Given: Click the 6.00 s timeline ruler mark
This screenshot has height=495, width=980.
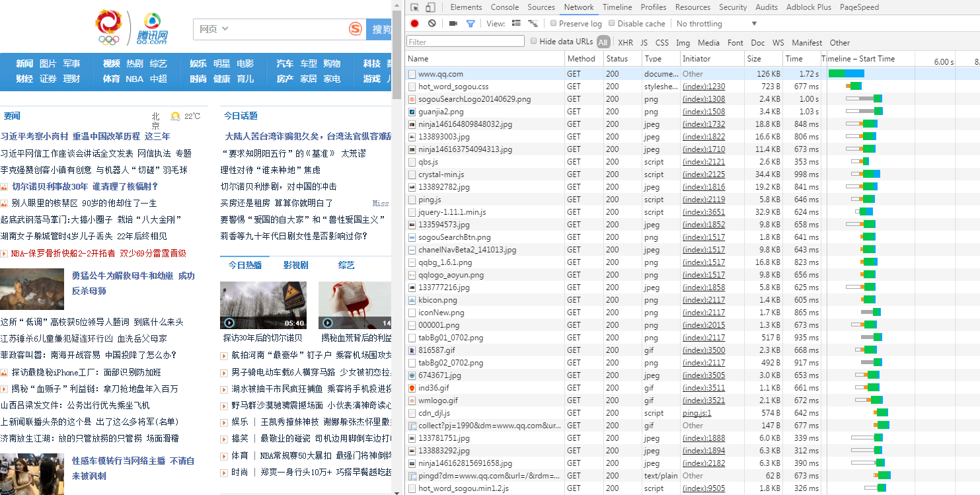Looking at the screenshot, I should 944,62.
